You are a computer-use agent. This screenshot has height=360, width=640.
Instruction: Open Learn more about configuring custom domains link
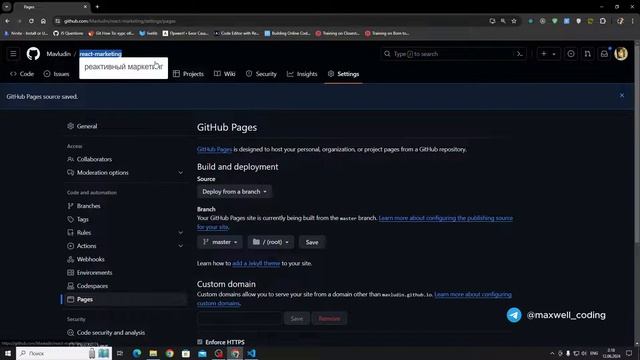pyautogui.click(x=473, y=294)
